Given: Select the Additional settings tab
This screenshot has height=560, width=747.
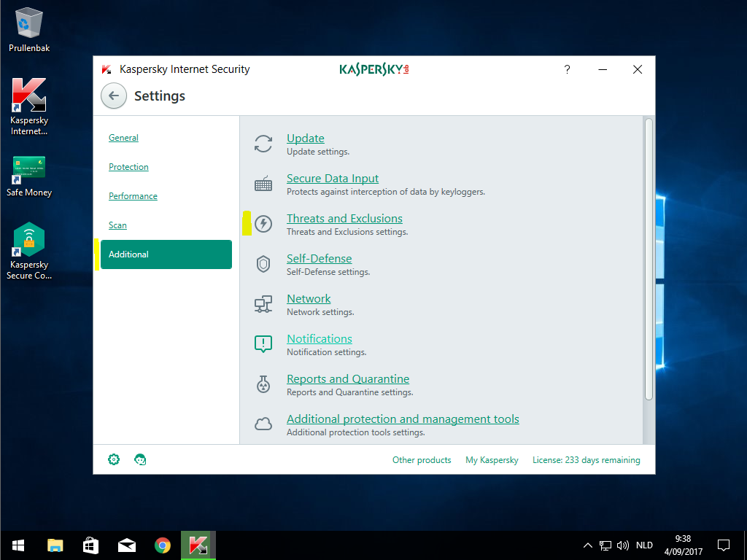Looking at the screenshot, I should tap(166, 254).
